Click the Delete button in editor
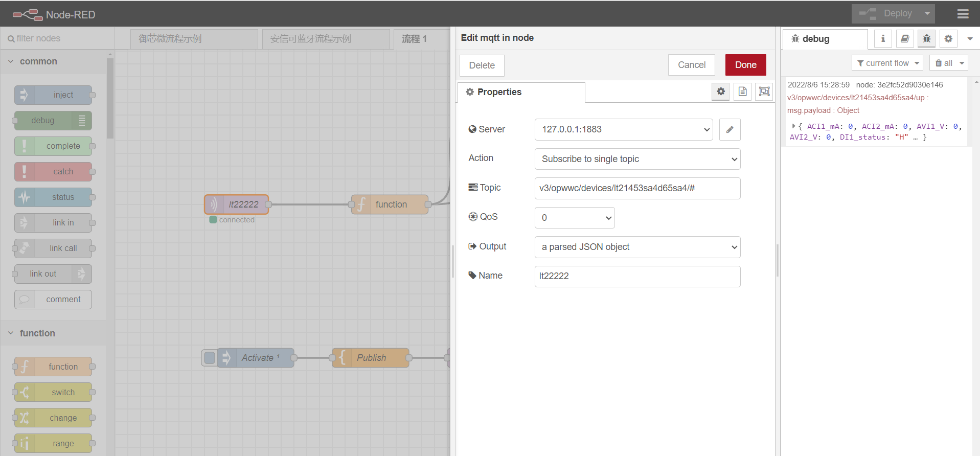 pos(482,65)
